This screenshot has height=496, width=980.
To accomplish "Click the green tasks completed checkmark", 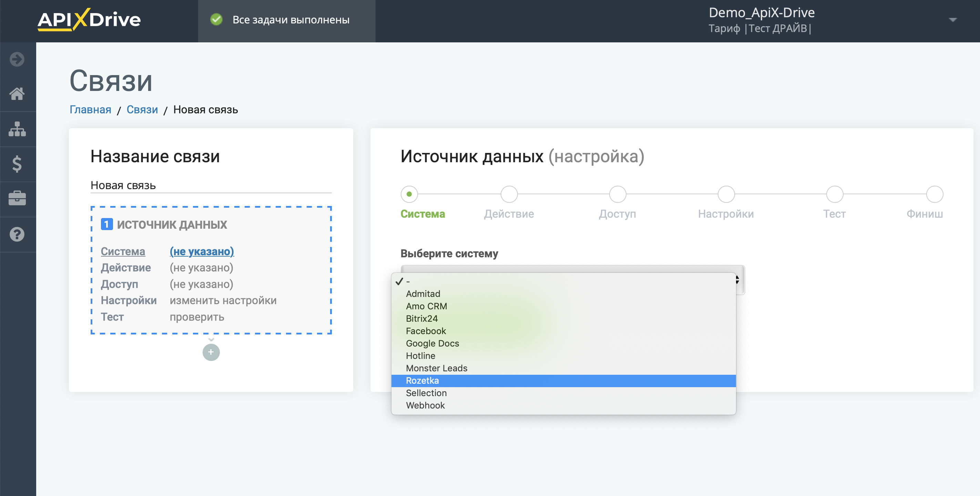I will pyautogui.click(x=216, y=19).
